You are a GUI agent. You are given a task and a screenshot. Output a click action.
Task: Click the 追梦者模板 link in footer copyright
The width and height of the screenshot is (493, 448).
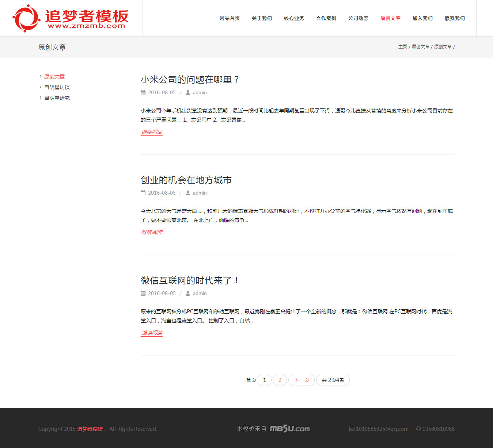(90, 429)
